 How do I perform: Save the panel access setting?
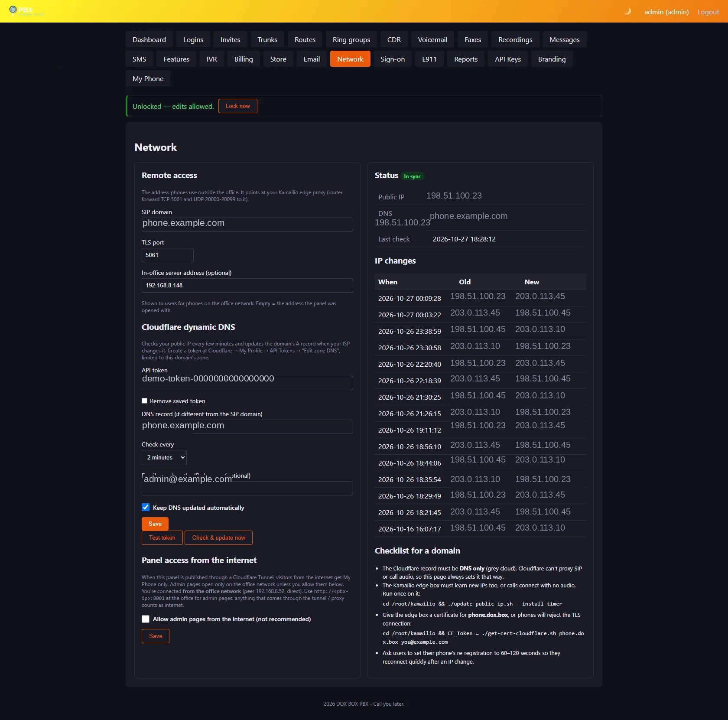[156, 636]
